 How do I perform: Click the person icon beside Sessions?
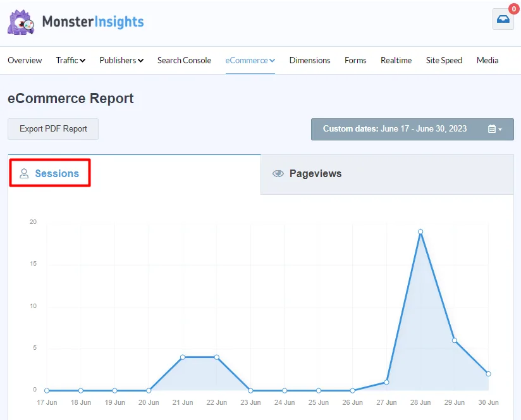[x=24, y=173]
